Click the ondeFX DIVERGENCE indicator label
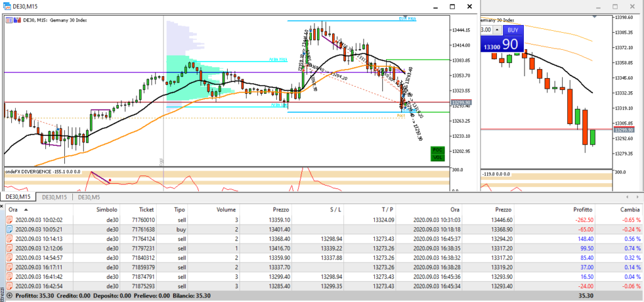The height and width of the screenshot is (302, 644). [x=43, y=171]
